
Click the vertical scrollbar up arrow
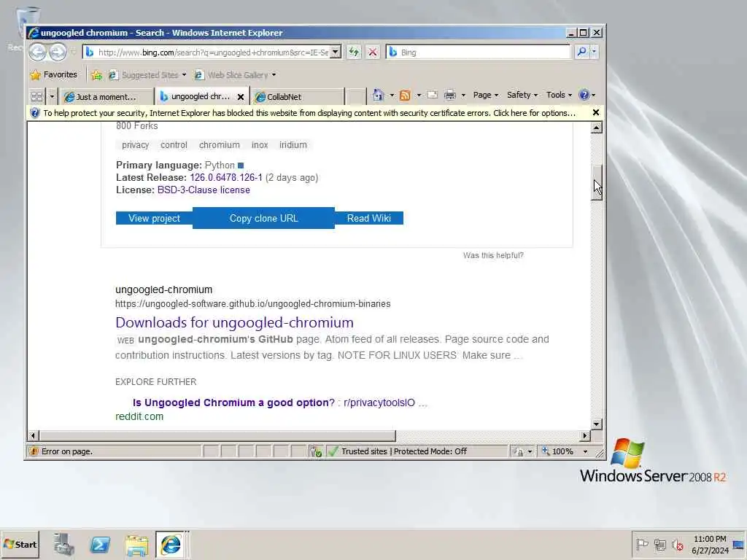coord(597,128)
